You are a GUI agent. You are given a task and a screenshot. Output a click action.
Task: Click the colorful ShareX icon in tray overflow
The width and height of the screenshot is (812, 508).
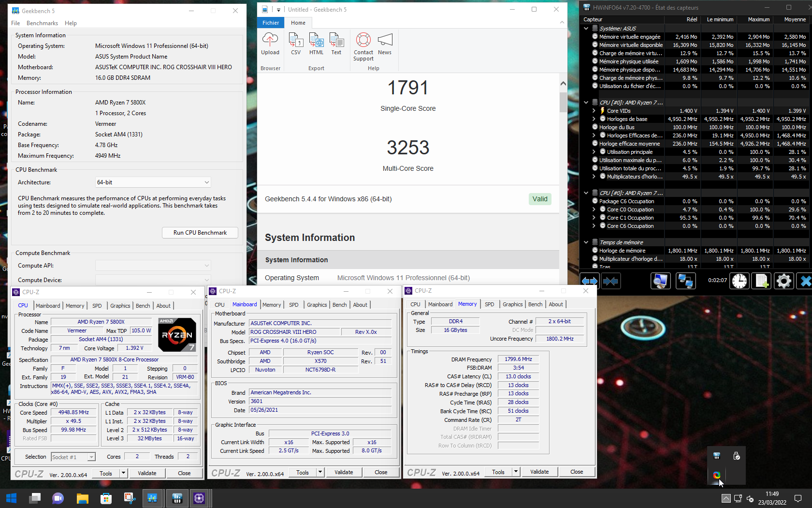[717, 475]
